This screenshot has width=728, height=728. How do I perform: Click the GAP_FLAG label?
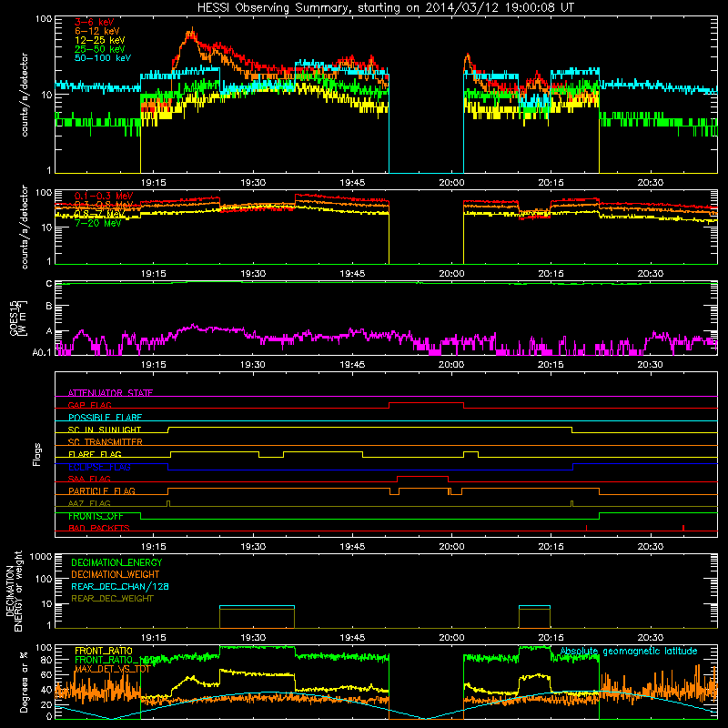click(x=90, y=405)
